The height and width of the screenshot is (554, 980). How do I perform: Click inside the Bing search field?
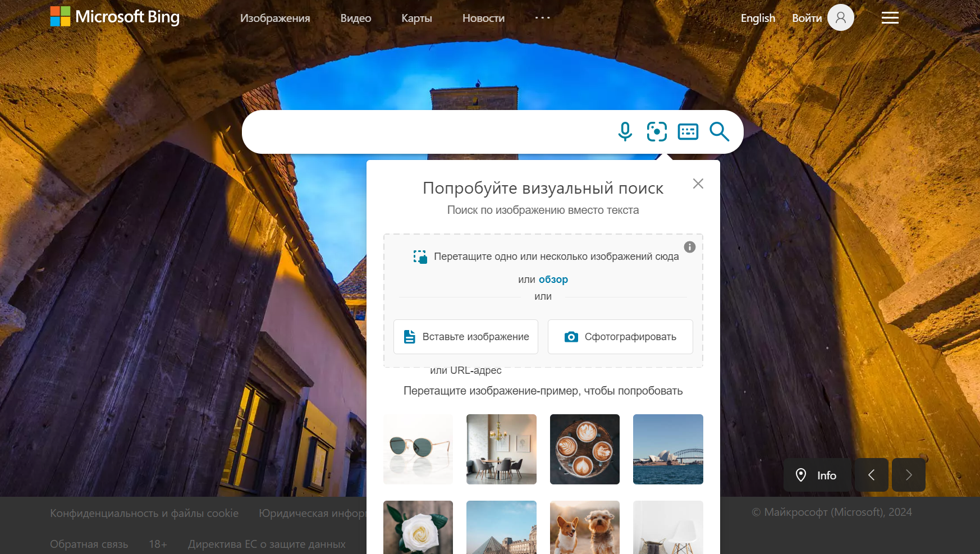click(x=427, y=132)
